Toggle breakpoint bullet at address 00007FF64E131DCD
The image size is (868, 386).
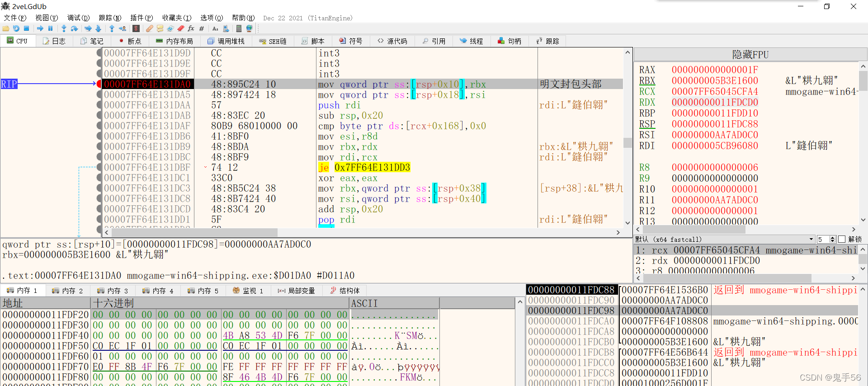click(99, 209)
